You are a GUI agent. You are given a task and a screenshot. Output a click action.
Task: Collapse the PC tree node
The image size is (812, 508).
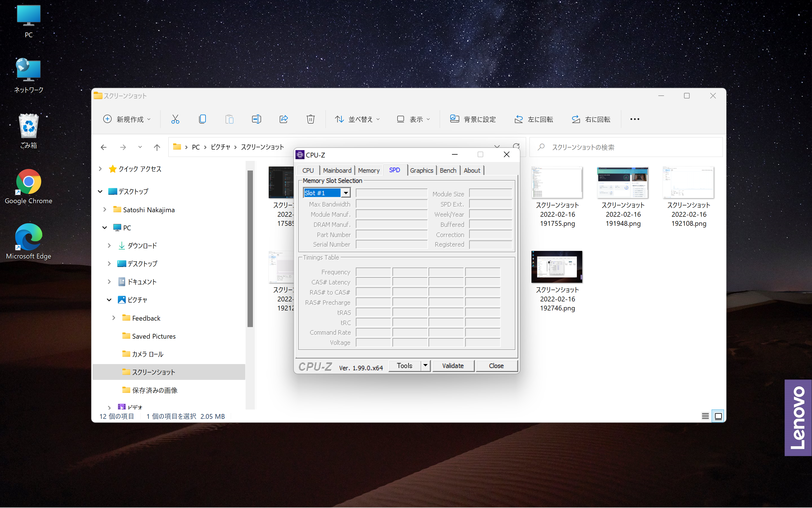coord(105,227)
